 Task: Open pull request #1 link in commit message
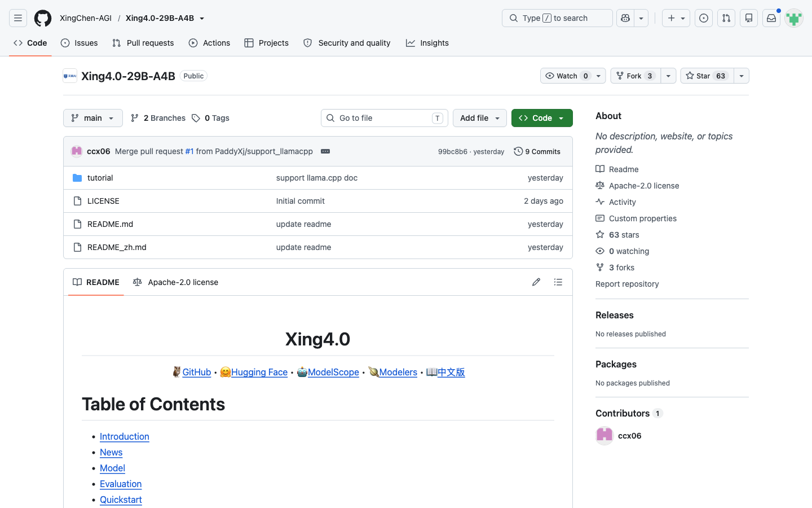pos(189,151)
